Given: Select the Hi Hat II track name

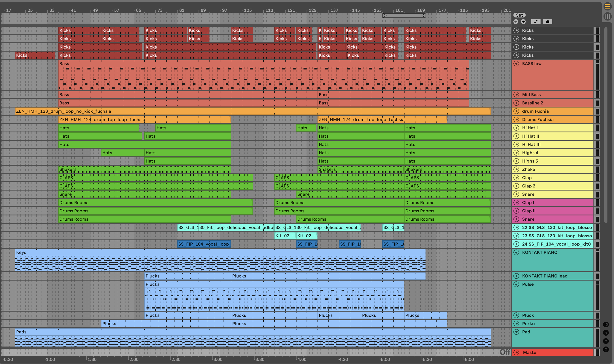Looking at the screenshot, I should 530,136.
